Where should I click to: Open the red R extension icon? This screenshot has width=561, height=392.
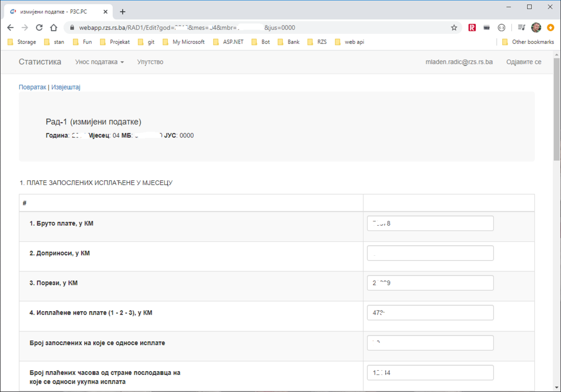pyautogui.click(x=472, y=28)
